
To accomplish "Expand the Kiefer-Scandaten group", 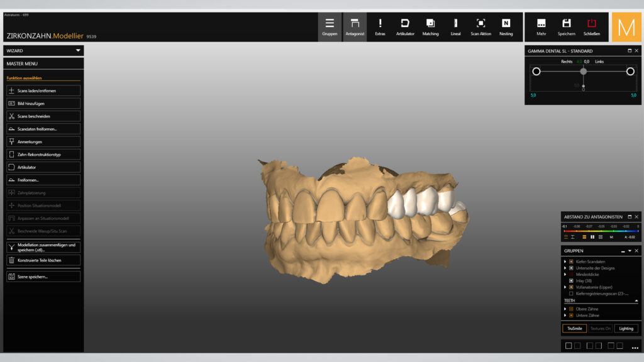I will [565, 261].
